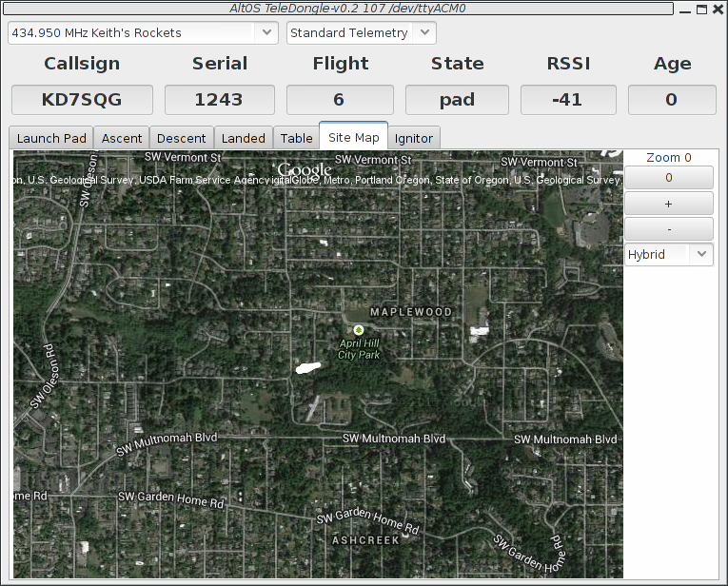This screenshot has width=728, height=586.
Task: Open the Descent tab
Action: point(181,138)
